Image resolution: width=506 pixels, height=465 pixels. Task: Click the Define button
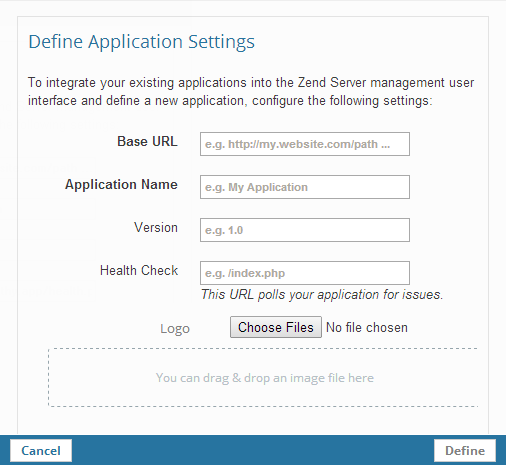pos(465,451)
